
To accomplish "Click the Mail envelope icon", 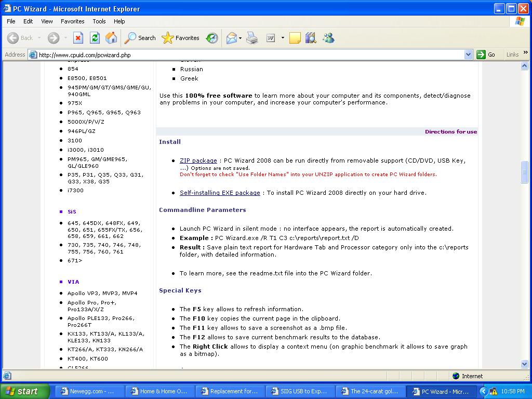I will 231,38.
